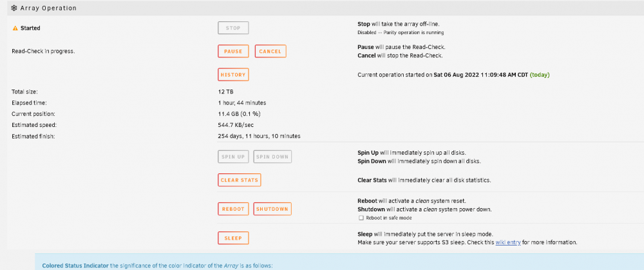644x270 pixels.
Task: Click the disabled Stop button
Action: [x=233, y=28]
